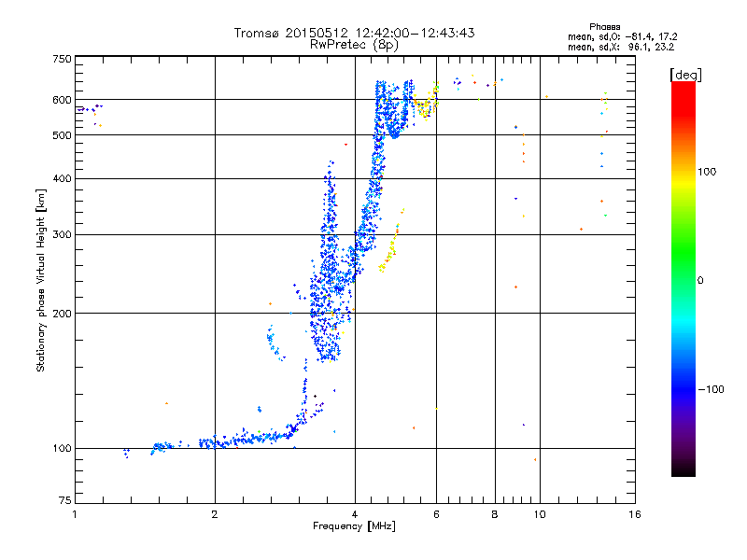Image resolution: width=747 pixels, height=560 pixels.
Task: Click the x-axis label '6'
Action: [x=436, y=514]
